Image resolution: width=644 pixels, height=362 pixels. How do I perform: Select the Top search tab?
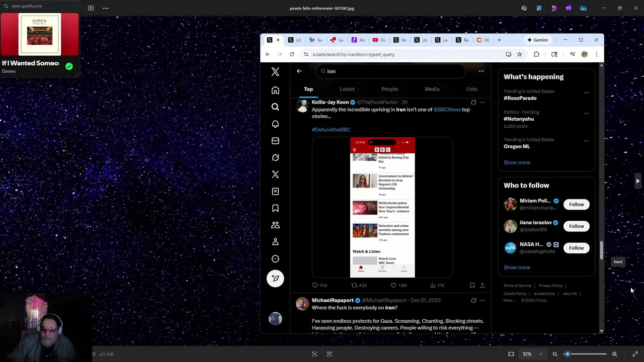pyautogui.click(x=308, y=89)
